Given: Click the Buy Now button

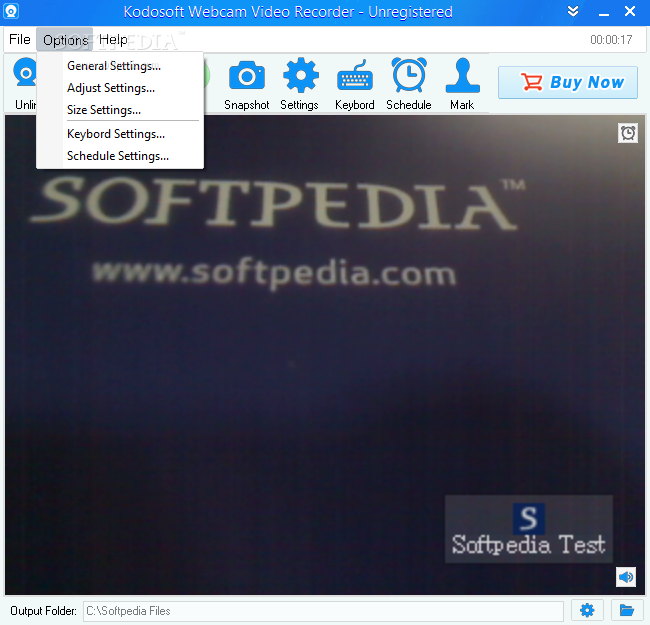Looking at the screenshot, I should pyautogui.click(x=568, y=82).
